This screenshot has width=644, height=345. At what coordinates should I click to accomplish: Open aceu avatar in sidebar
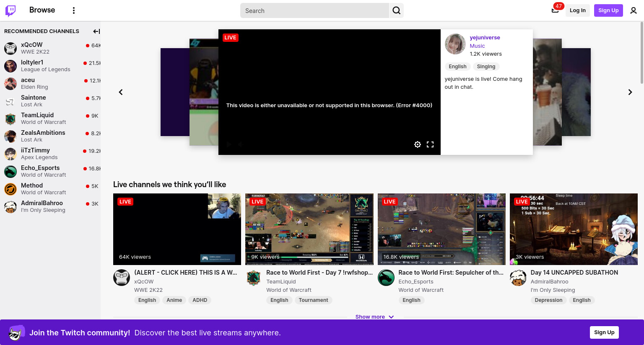[10, 83]
